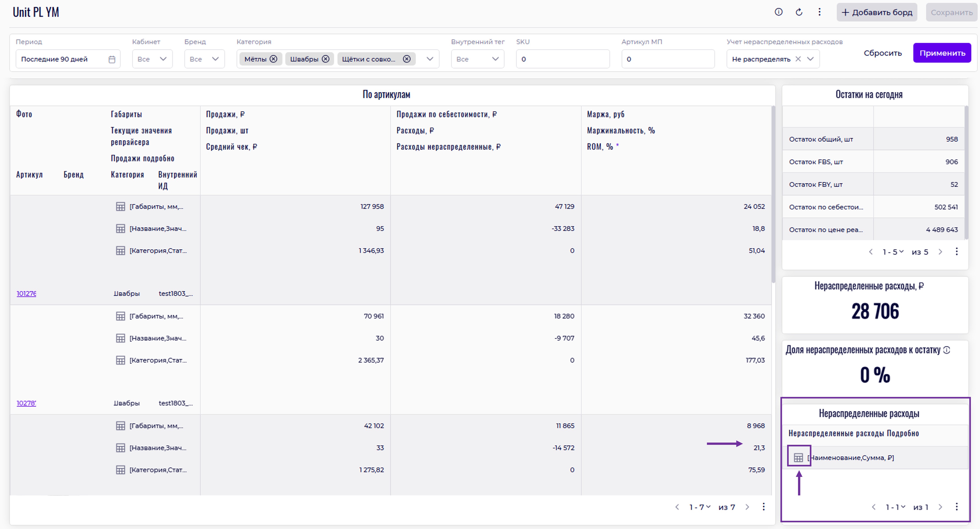Open the 1-7 page size selector
The height and width of the screenshot is (529, 980).
pyautogui.click(x=700, y=507)
